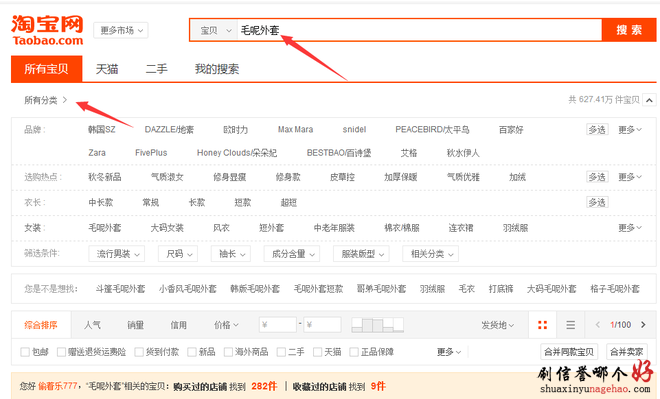Check 赠送退货运费险 checkbox
The height and width of the screenshot is (399, 660).
(x=61, y=352)
